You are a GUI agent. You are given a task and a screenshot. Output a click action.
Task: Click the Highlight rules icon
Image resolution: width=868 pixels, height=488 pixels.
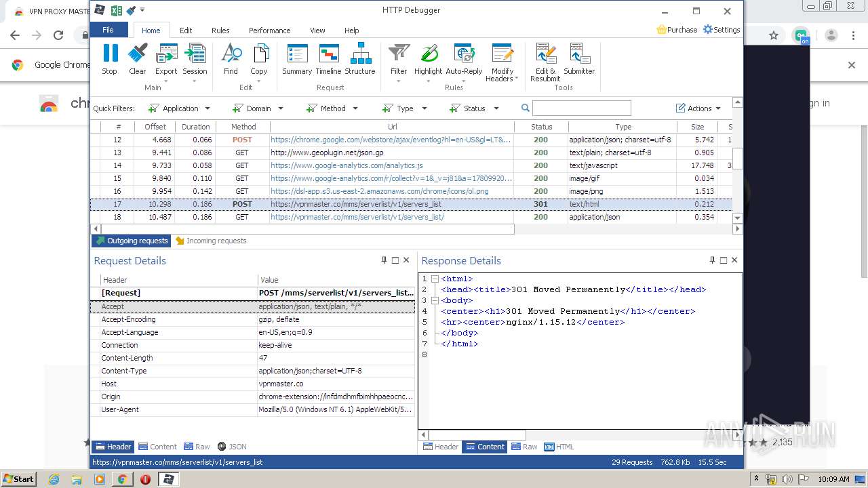[428, 62]
